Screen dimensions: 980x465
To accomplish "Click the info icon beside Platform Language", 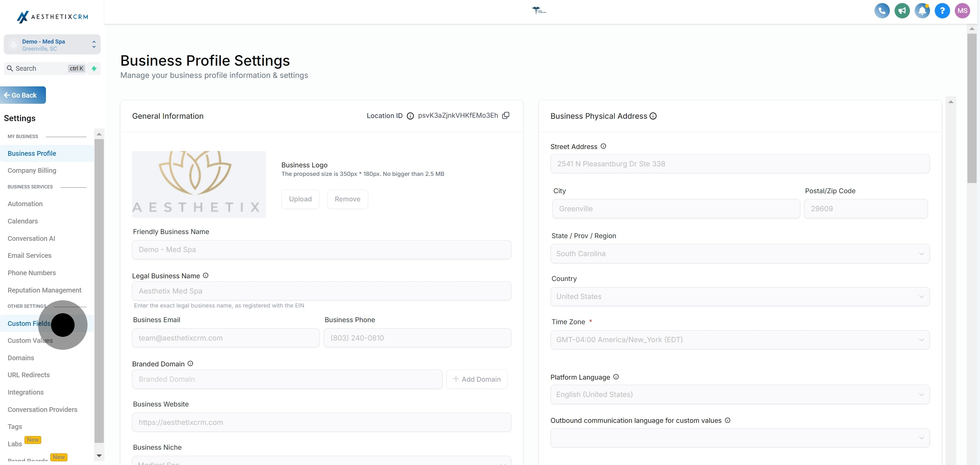I will [x=616, y=377].
